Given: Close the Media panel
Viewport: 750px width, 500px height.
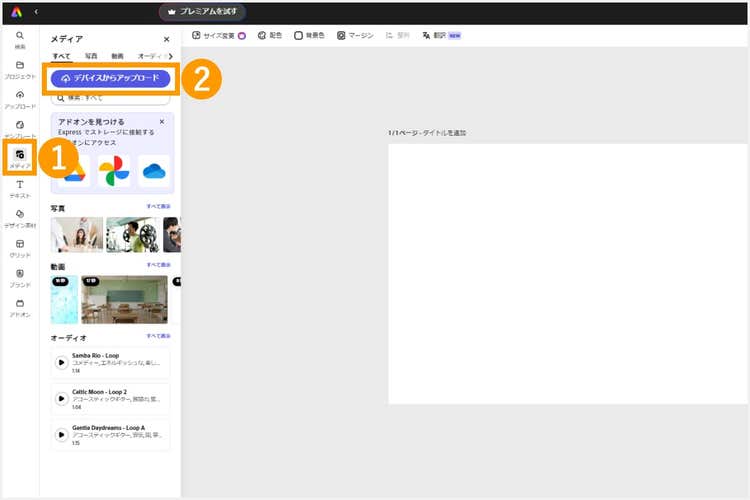Looking at the screenshot, I should pyautogui.click(x=166, y=39).
